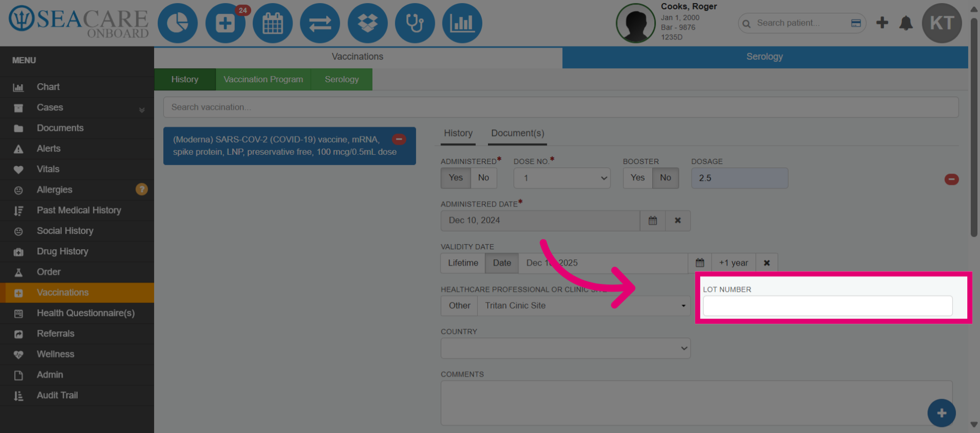Viewport: 980px width, 433px height.
Task: Open Health Questionnaire(s) in the side menu
Action: (x=77, y=313)
